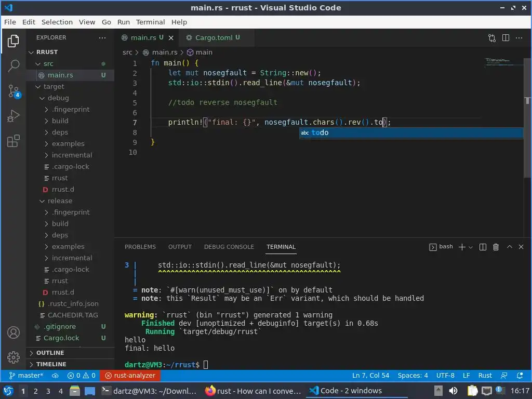Change indentation via Spaces: 4

click(x=413, y=376)
